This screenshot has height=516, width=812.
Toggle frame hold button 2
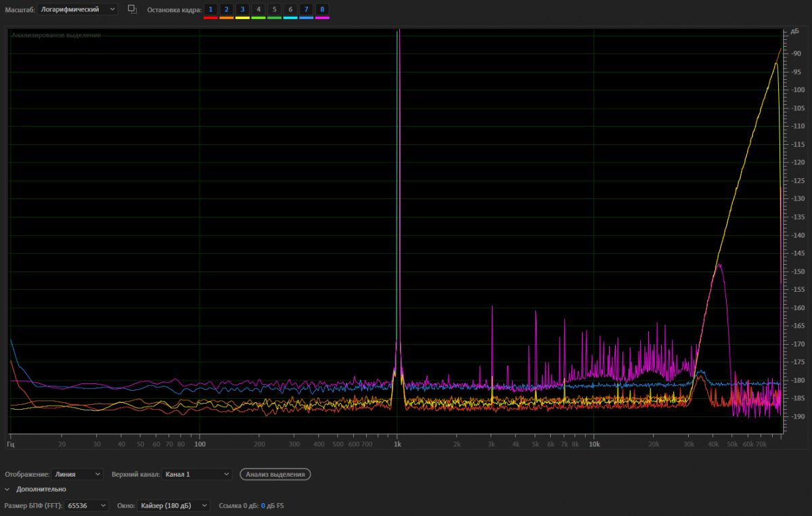[226, 9]
